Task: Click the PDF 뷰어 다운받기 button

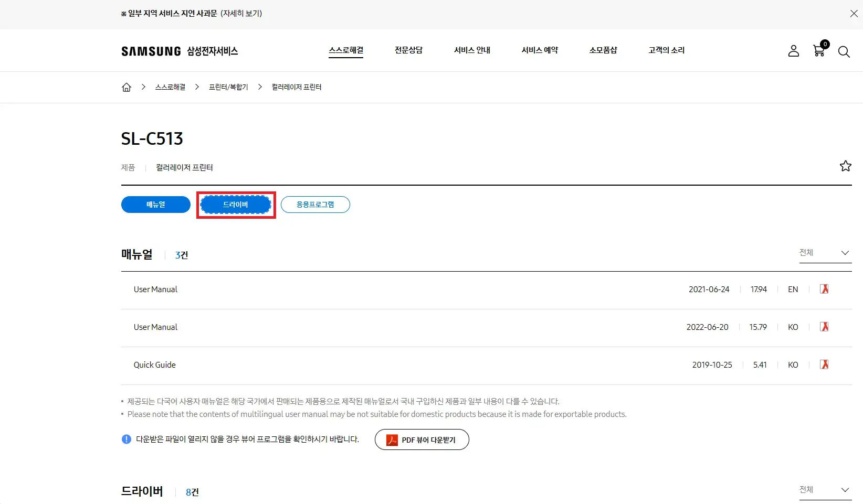Action: [422, 439]
